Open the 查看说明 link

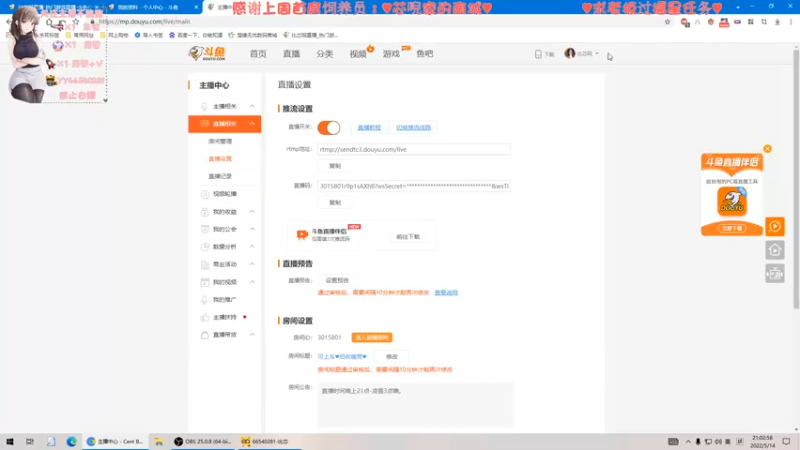446,292
